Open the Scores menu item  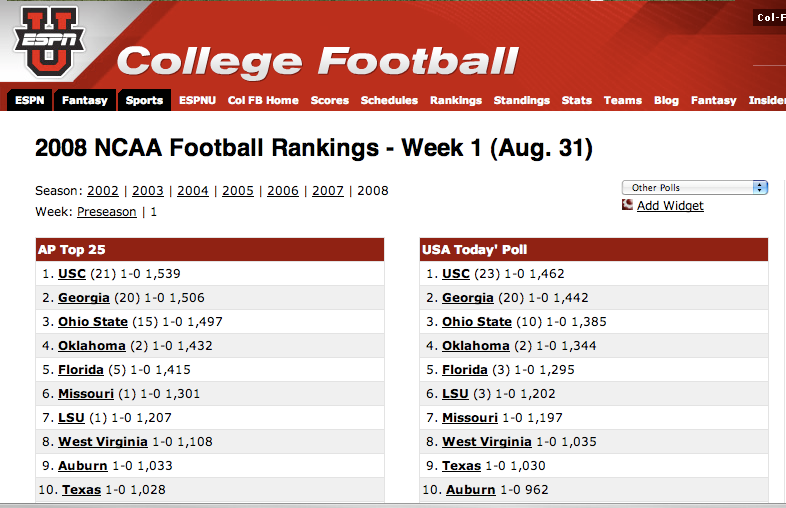330,100
